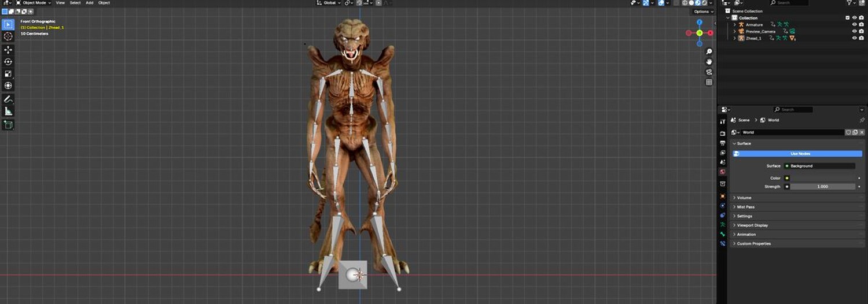Screen dimensions: 868x304
Task: Select the Scale tool
Action: [x=8, y=74]
